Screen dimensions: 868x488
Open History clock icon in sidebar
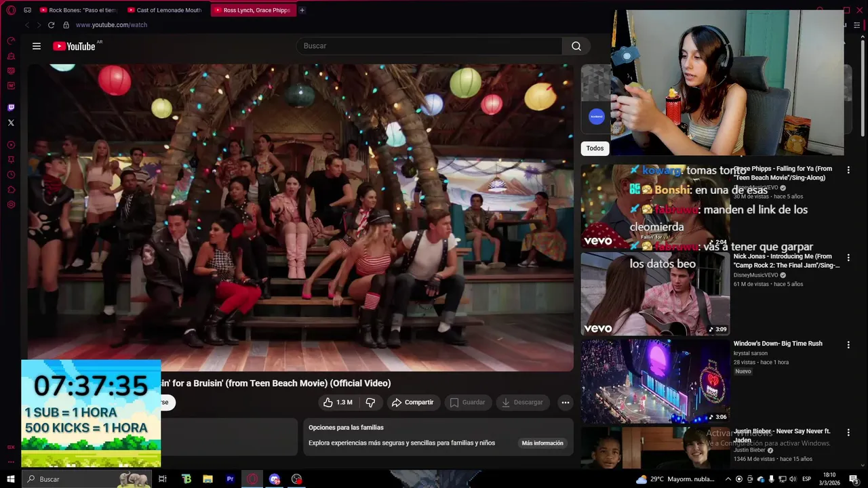(11, 175)
